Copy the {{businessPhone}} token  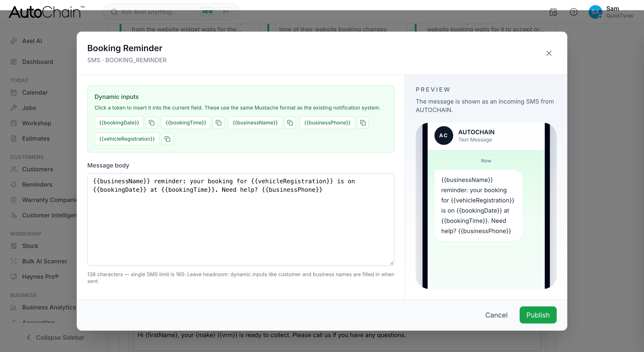(x=363, y=123)
